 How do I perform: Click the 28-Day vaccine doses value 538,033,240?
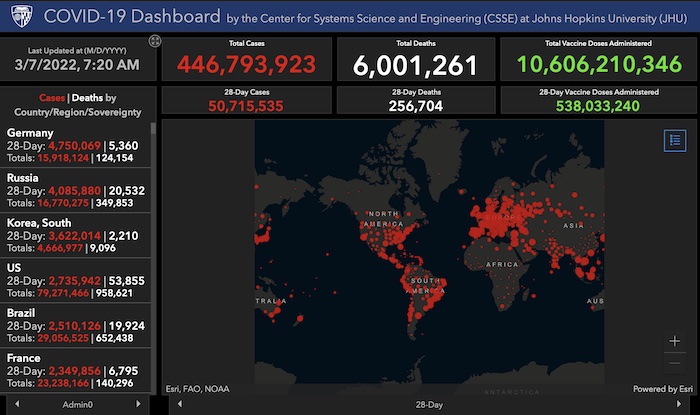[x=598, y=106]
